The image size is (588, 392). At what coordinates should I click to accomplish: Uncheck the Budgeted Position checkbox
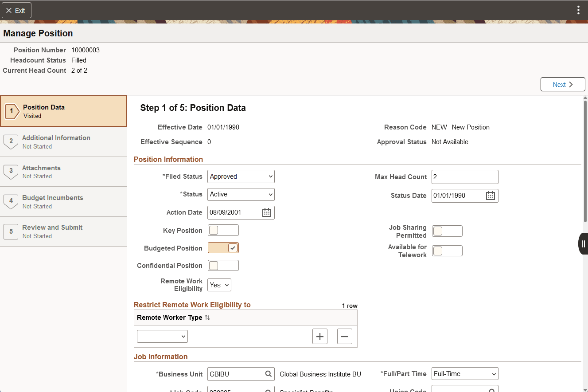click(223, 248)
